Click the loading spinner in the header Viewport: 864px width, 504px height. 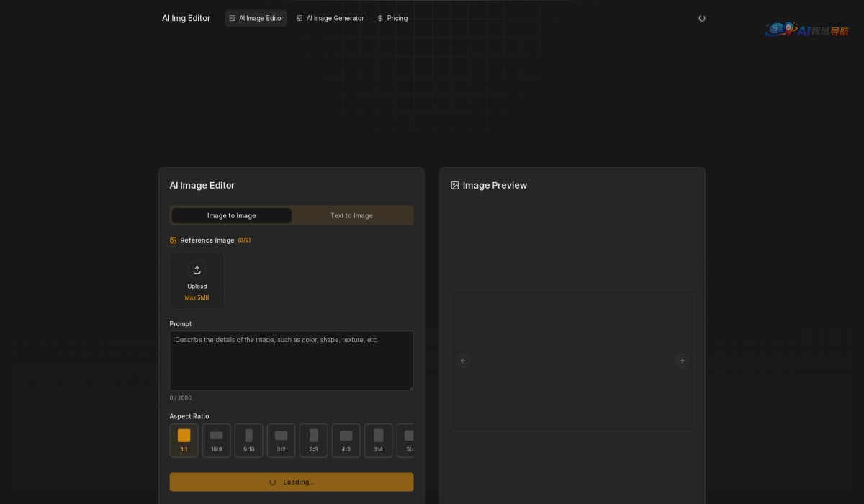click(702, 18)
